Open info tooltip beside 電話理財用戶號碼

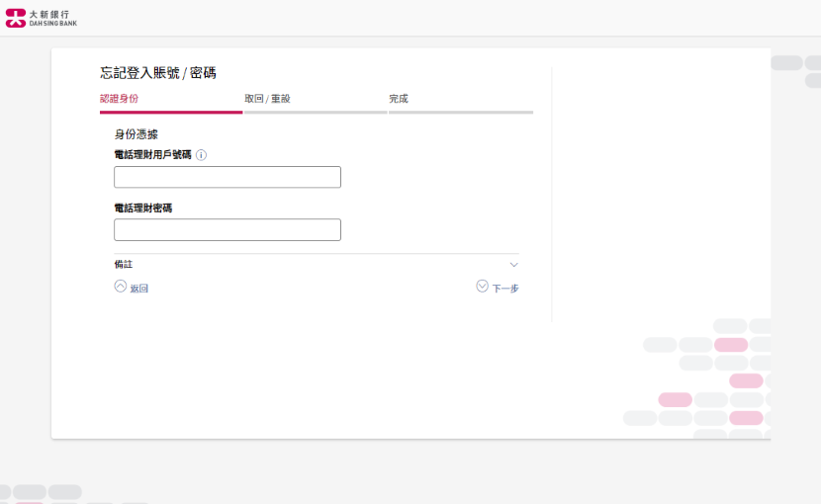tap(201, 155)
